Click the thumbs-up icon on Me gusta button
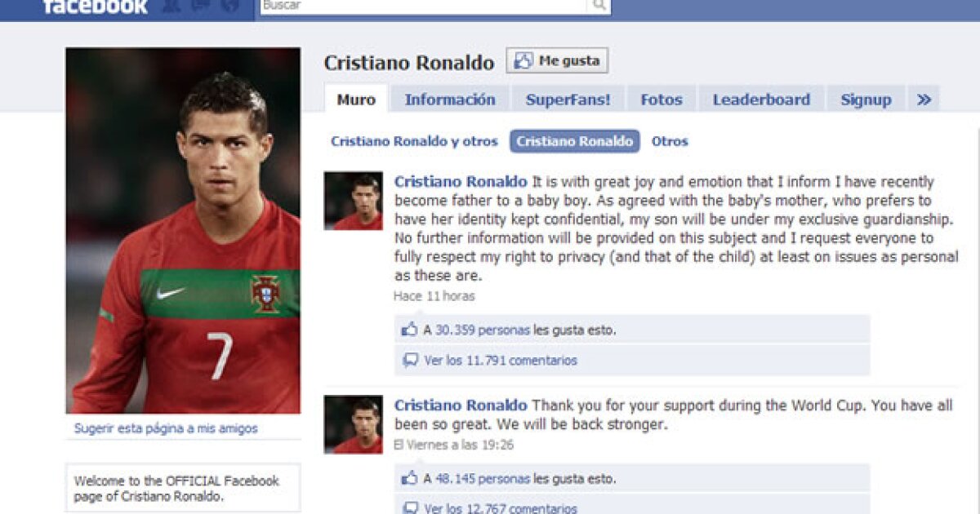Screen dimensions: 980x514 [x=523, y=61]
